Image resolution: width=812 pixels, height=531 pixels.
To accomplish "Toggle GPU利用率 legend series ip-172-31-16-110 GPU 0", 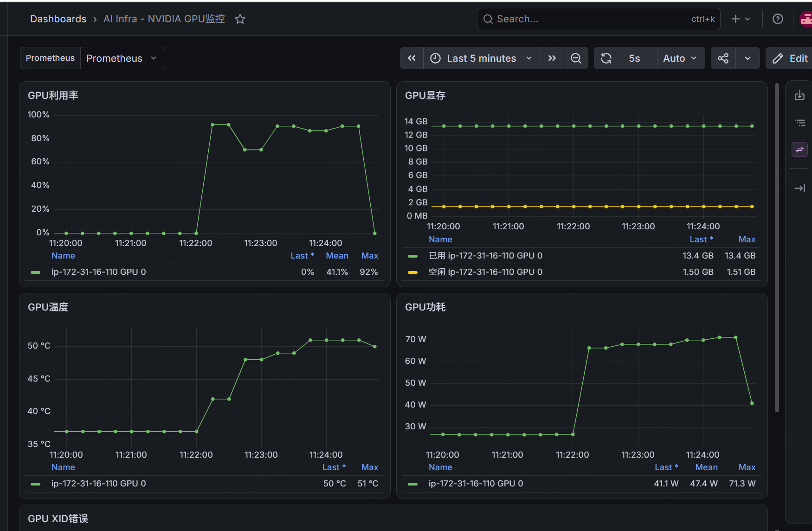I will [98, 272].
